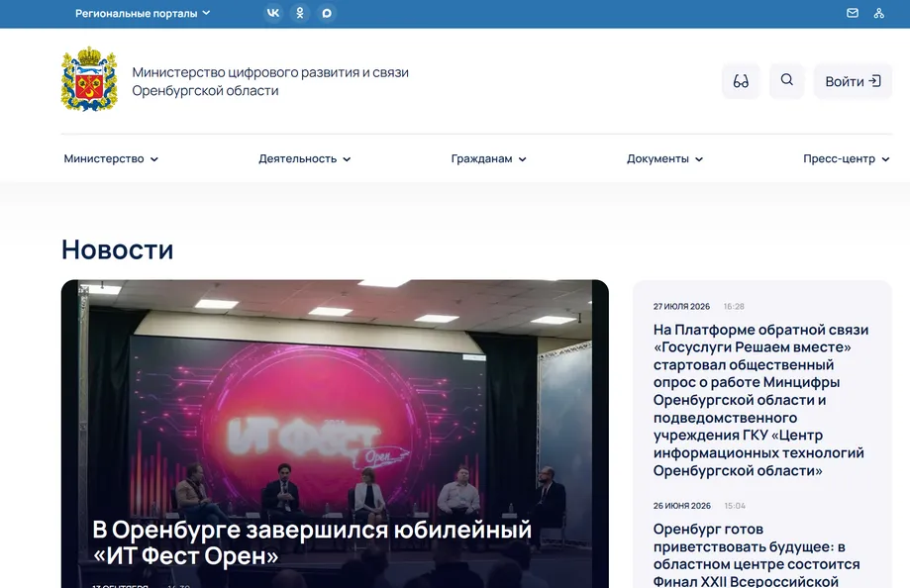
Task: Open the third social icon in top bar
Action: tap(327, 13)
